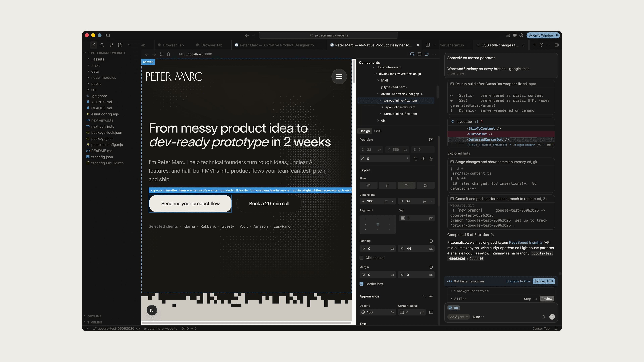The image size is (644, 362).
Task: Switch to the first Browser Tab
Action: click(x=173, y=45)
